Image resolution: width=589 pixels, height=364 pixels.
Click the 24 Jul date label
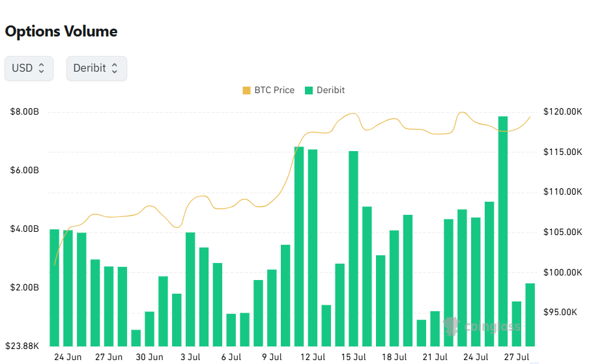coord(476,357)
